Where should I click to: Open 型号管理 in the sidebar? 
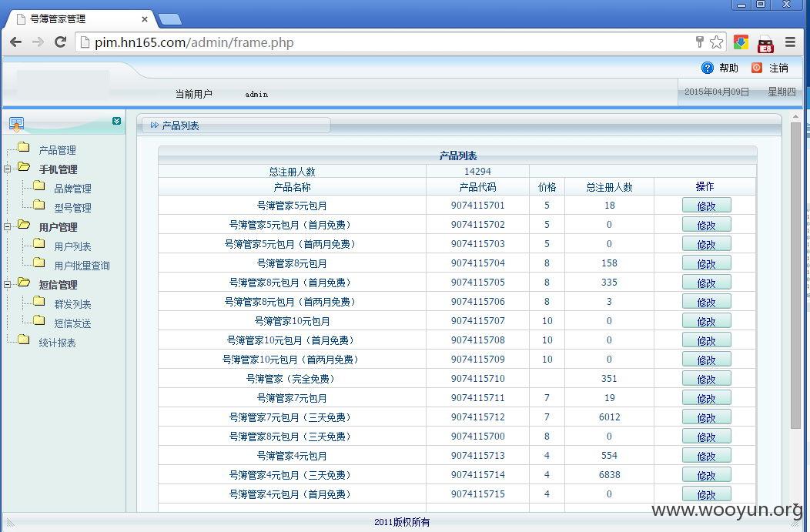[73, 208]
